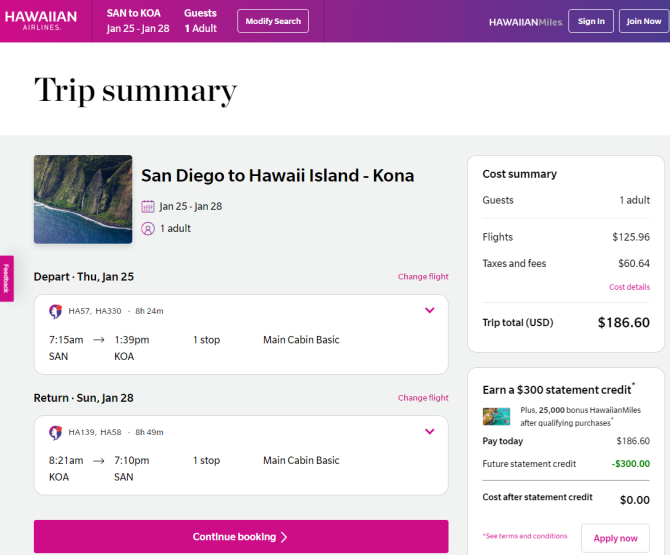The height and width of the screenshot is (555, 670).
Task: Click the 1 adult value in Cost summary
Action: [x=635, y=200]
